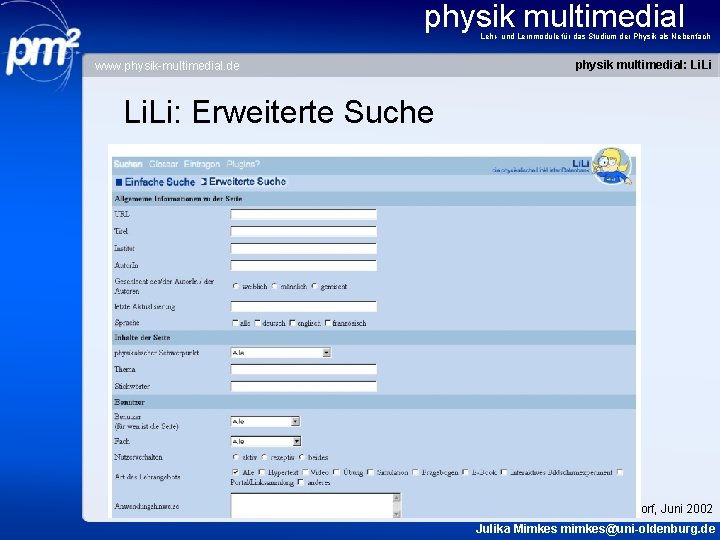
Task: Click the "Allgemeine Informationen zu der Seite" heading
Action: (x=178, y=199)
